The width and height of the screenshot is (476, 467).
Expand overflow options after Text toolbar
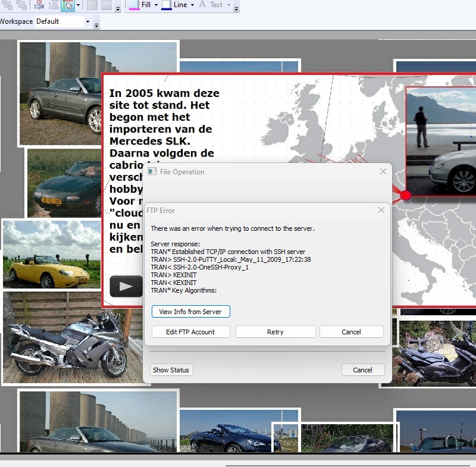pyautogui.click(x=236, y=9)
